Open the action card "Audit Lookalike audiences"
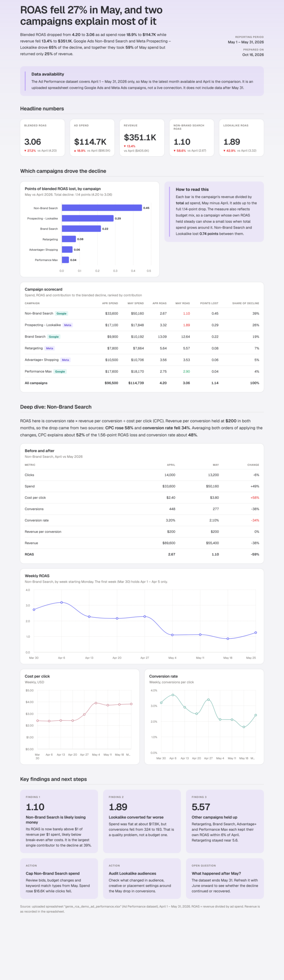284x980 pixels. 142,879
